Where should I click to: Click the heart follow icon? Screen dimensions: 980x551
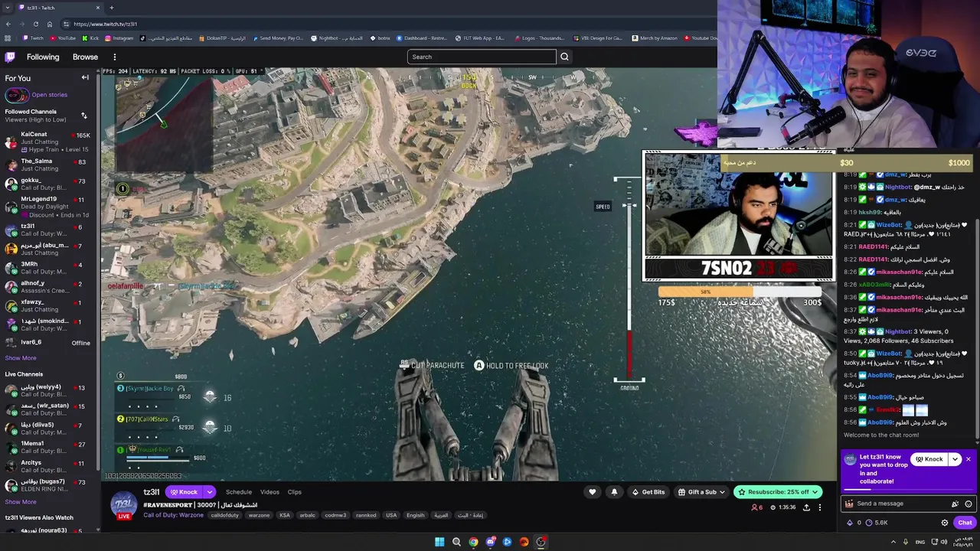(592, 492)
